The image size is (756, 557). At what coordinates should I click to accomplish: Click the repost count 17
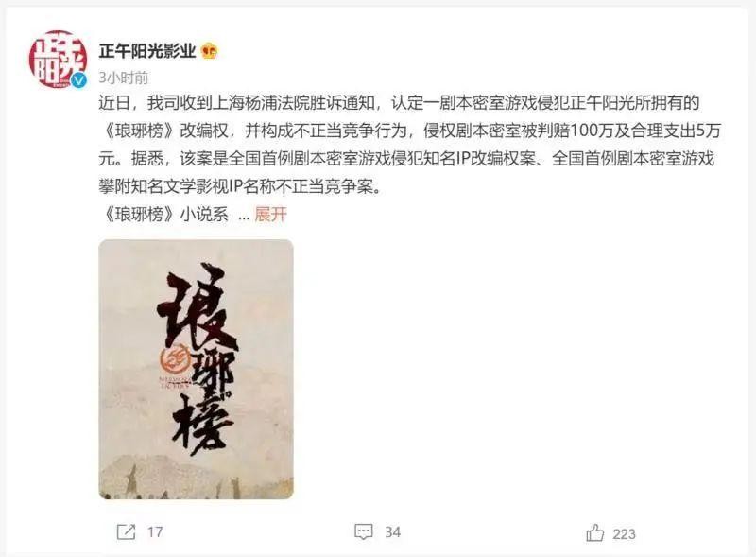pos(155,531)
